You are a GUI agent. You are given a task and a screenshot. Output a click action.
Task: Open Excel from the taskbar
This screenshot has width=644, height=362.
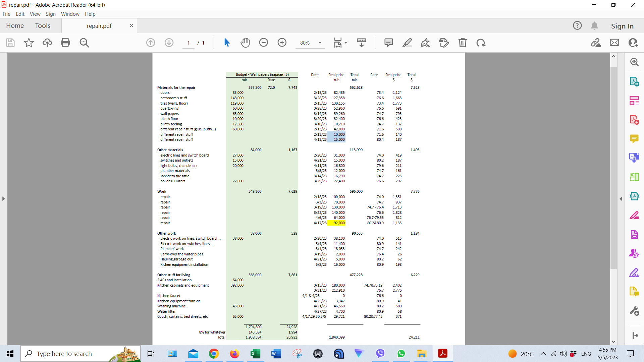[255, 353]
